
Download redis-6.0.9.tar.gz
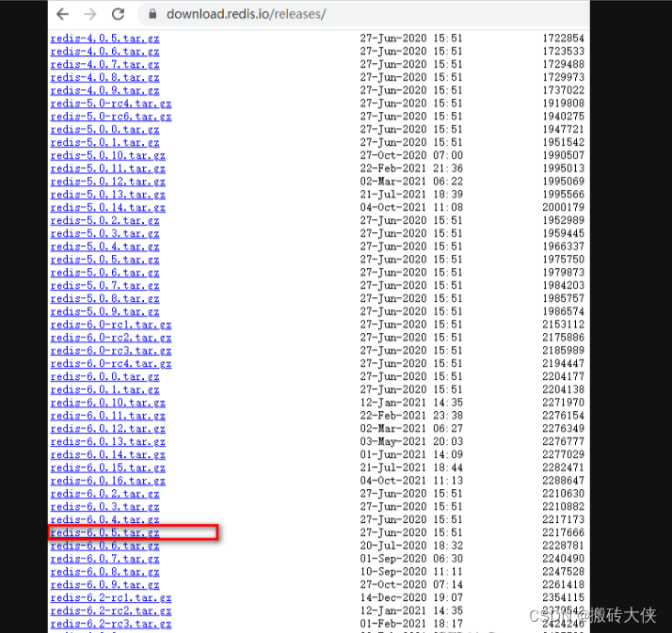[x=105, y=585]
